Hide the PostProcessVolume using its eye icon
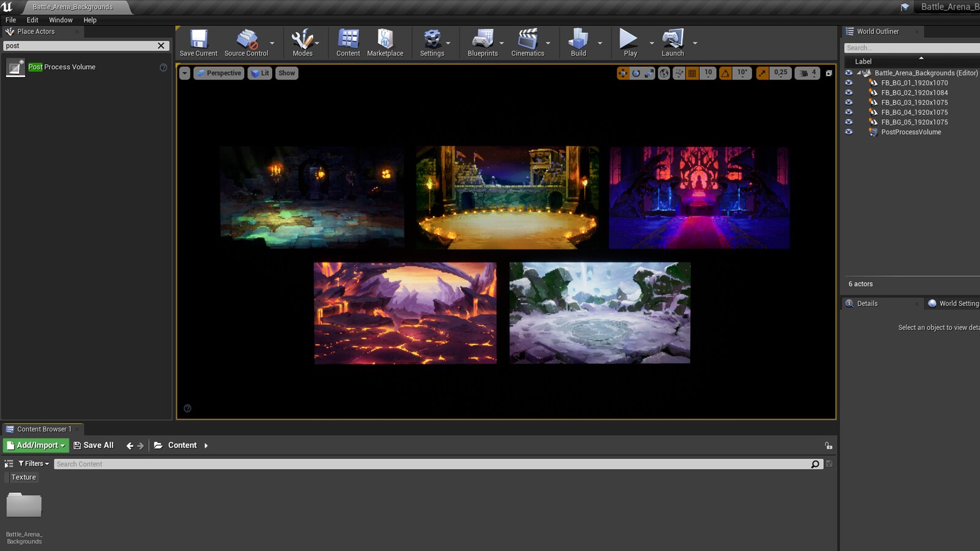Viewport: 980px width, 551px height. pos(849,132)
